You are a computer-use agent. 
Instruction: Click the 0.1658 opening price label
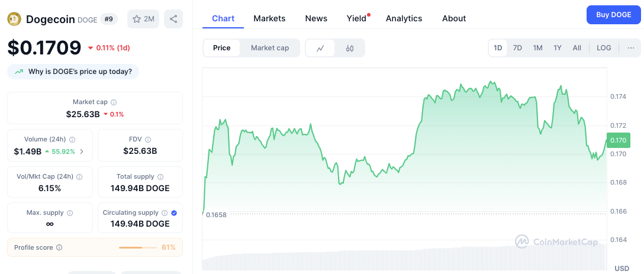[x=215, y=215]
